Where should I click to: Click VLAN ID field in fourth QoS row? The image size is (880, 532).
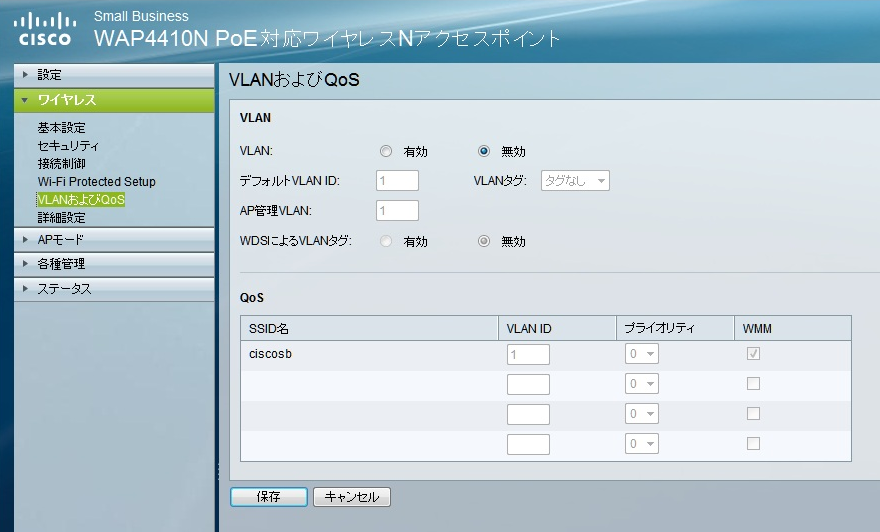528,444
